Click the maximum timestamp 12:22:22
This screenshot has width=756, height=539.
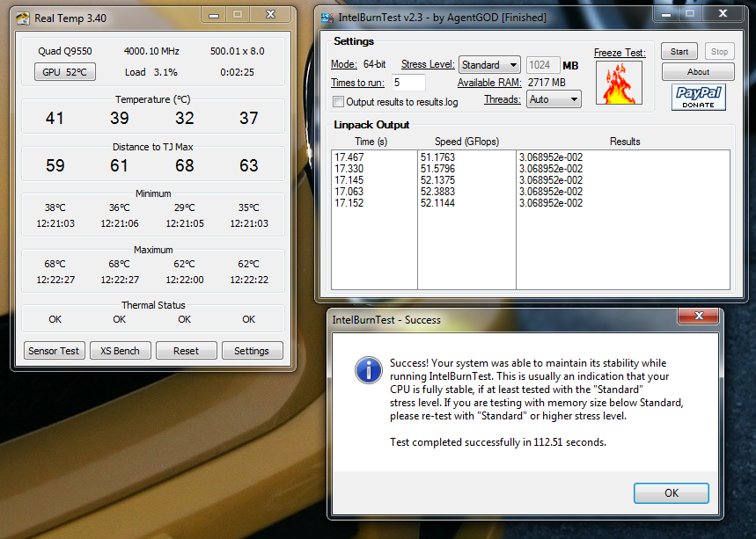[x=249, y=280]
